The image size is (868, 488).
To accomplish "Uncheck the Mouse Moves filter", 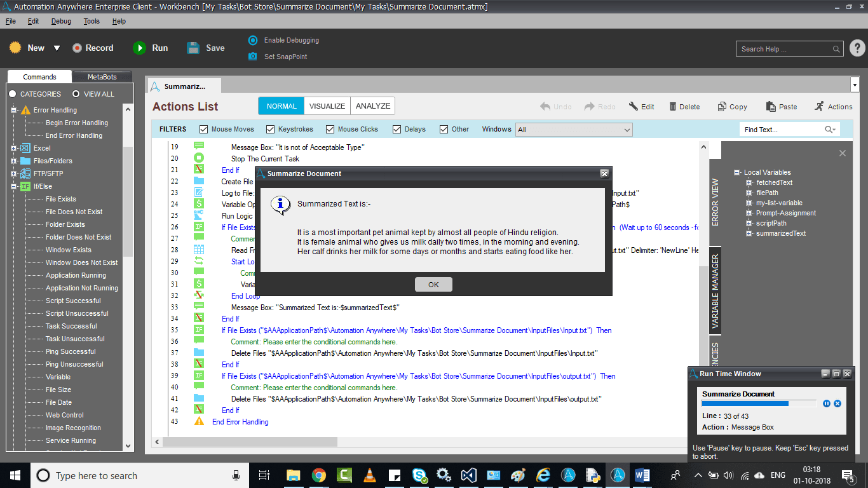I will (204, 129).
